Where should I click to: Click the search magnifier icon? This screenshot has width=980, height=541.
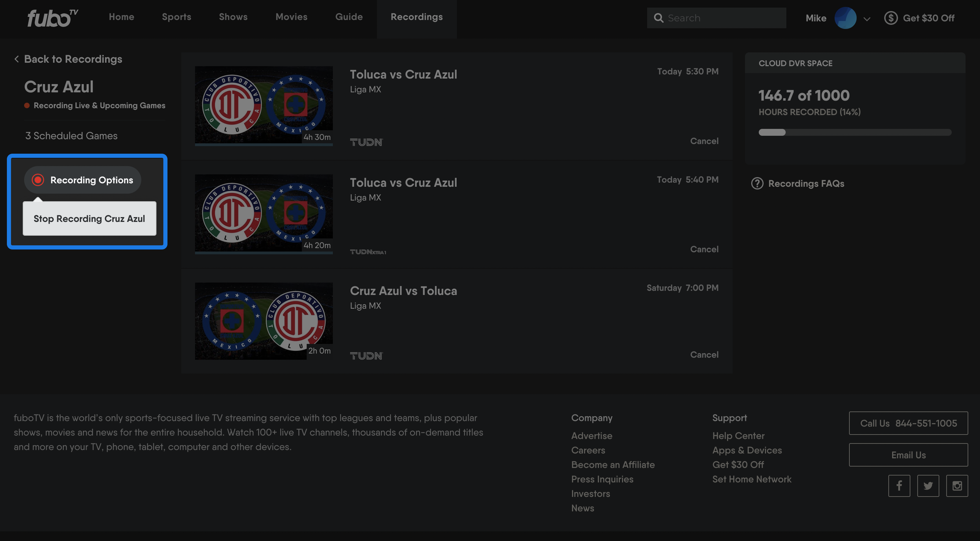[x=659, y=18]
